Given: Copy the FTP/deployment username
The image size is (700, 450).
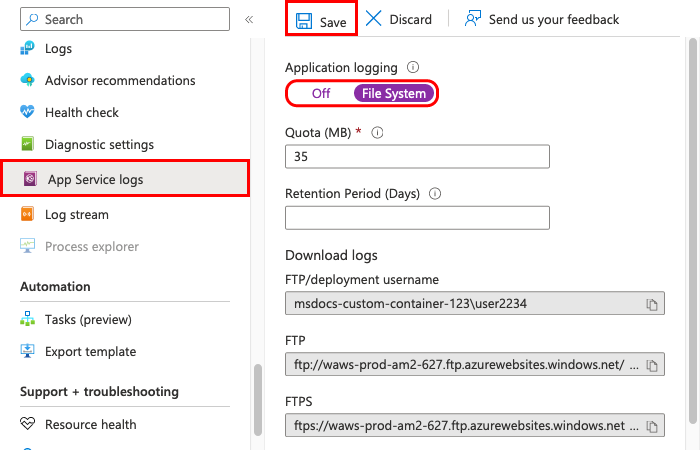Looking at the screenshot, I should (x=651, y=304).
